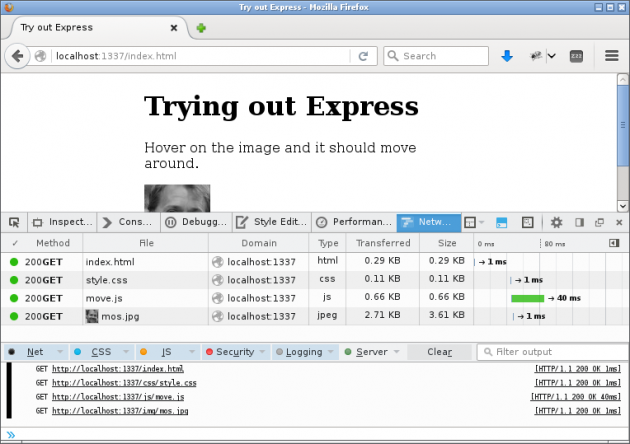Toggle the Security console filter
630x444 pixels.
(x=230, y=352)
